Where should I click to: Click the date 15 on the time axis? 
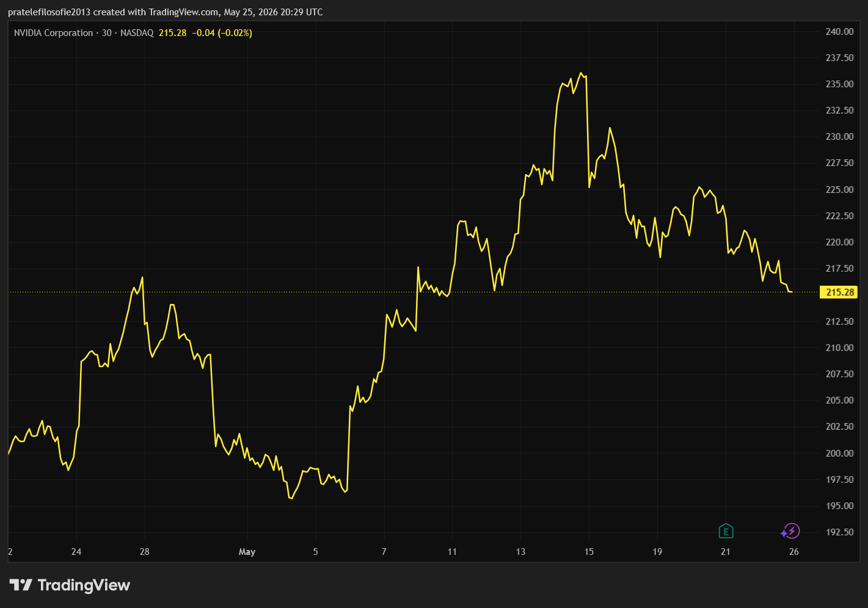coord(589,552)
